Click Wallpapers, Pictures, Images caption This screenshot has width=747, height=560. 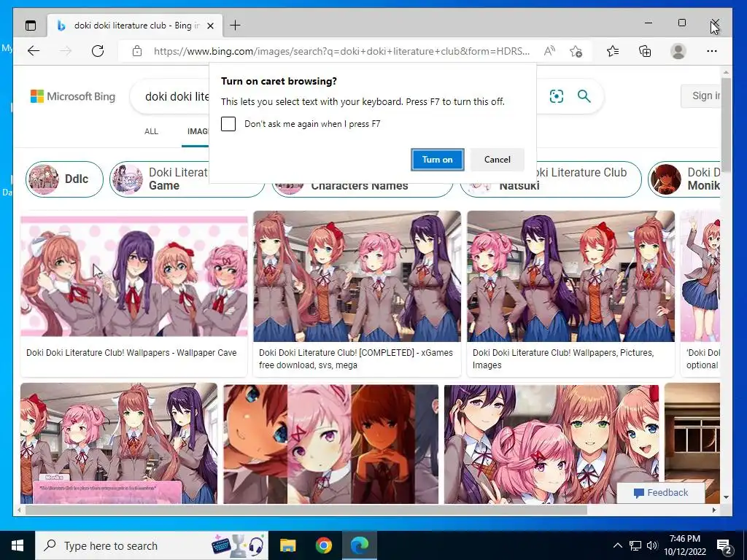(x=563, y=359)
